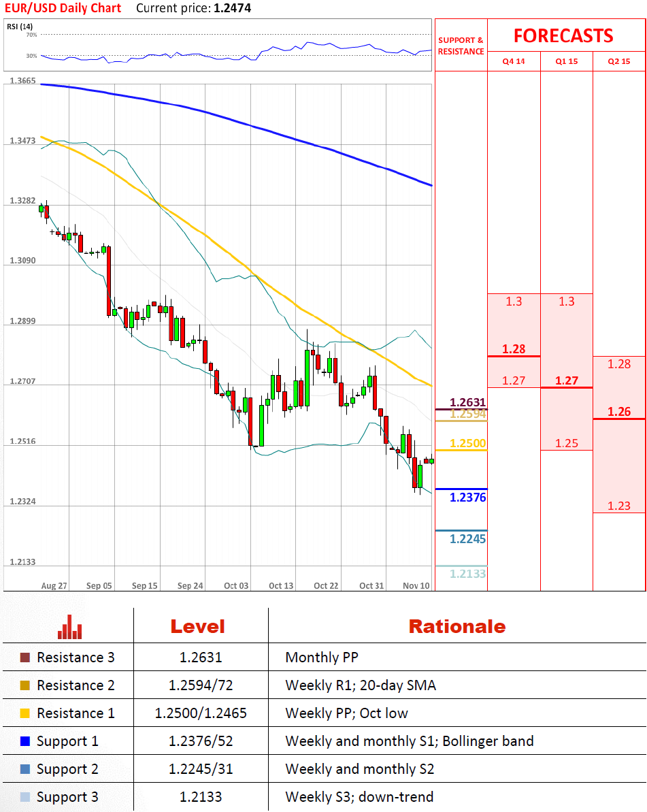Screen dimensions: 647x812
Task: Click the 1.2500 yellow level label
Action: 468,443
